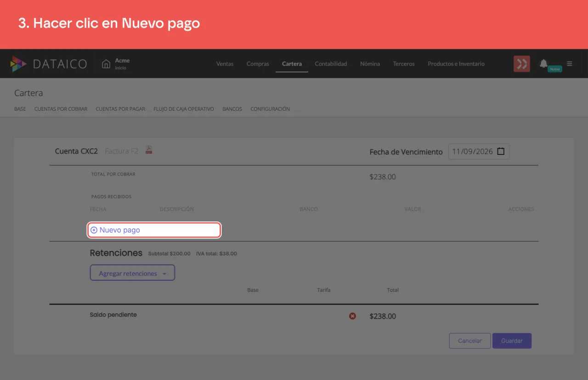
Task: Switch to the BASE tab
Action: [x=20, y=109]
